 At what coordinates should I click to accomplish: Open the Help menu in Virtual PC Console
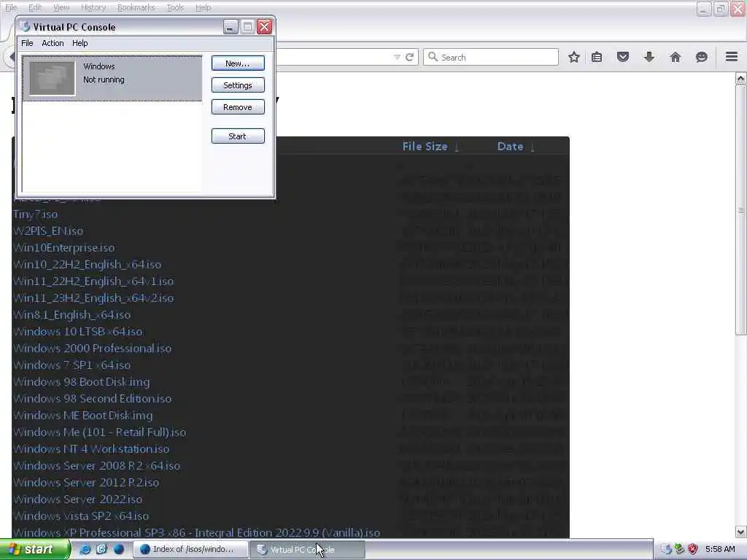(x=80, y=43)
